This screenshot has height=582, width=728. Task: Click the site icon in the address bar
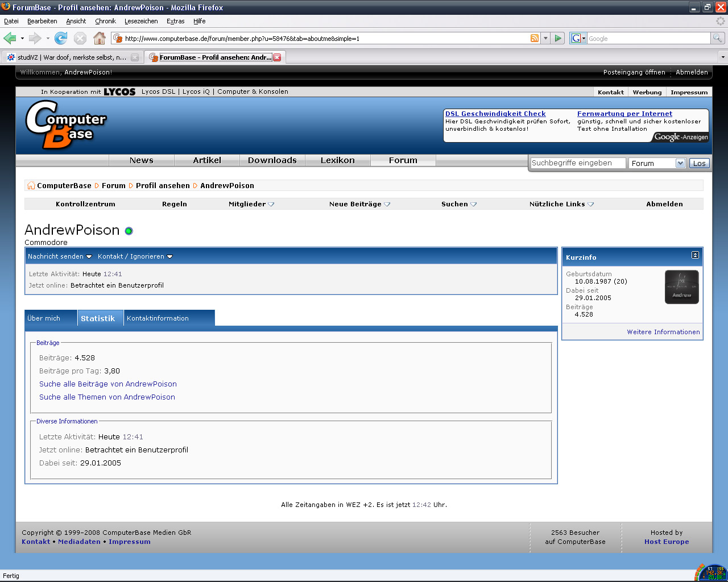(118, 38)
